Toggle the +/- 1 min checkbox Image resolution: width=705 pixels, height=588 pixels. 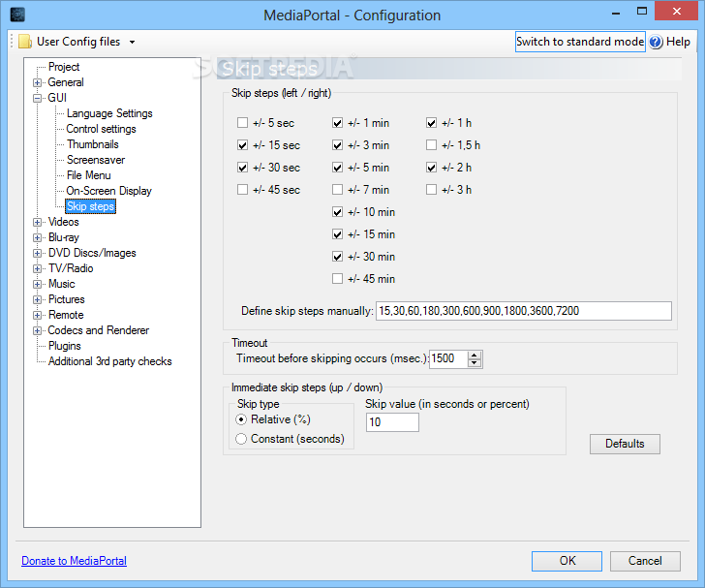click(337, 122)
